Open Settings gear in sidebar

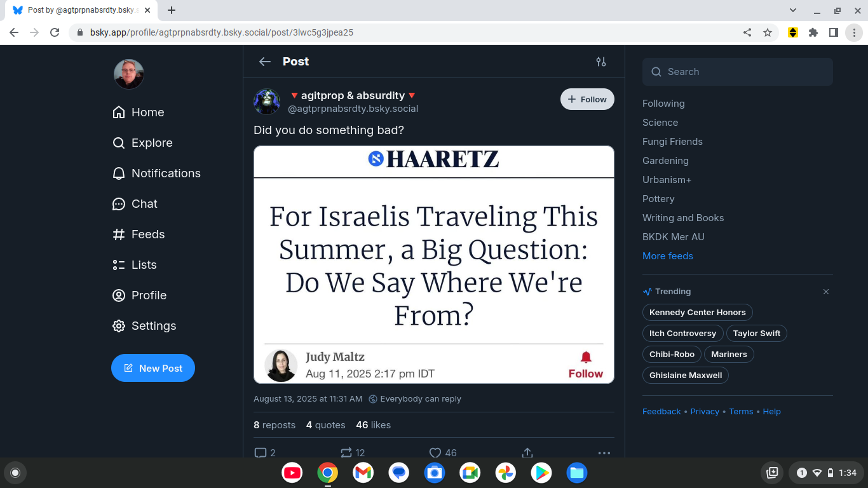coord(144,326)
